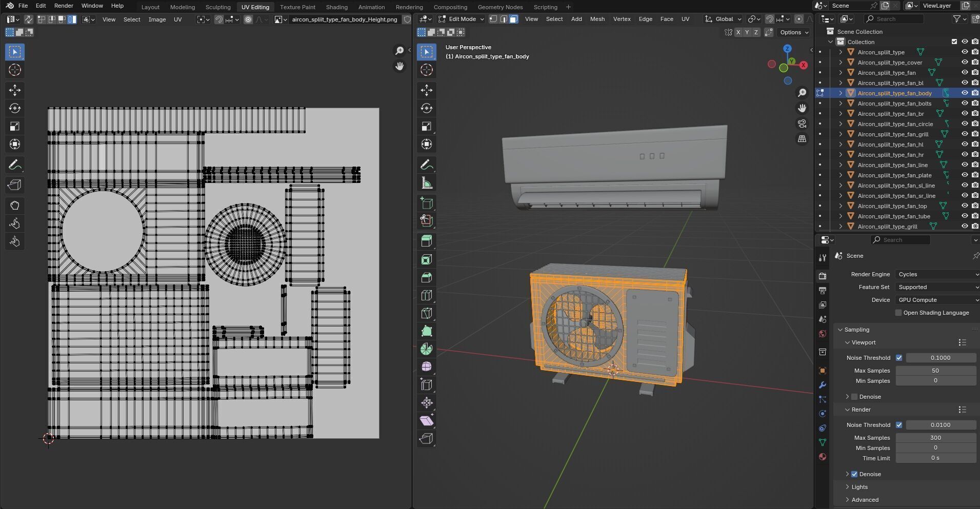Open Feature Set dropdown showing Supported
980x509 pixels.
[937, 287]
